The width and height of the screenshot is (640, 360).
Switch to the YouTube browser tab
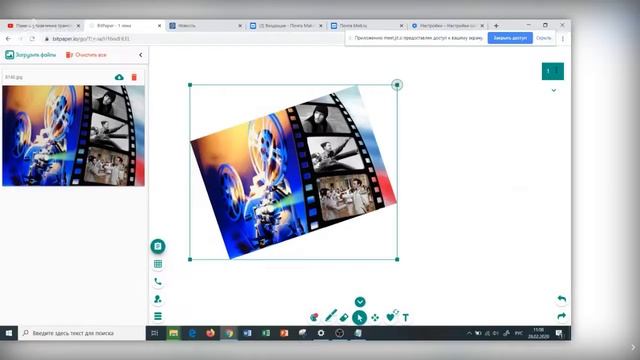pyautogui.click(x=44, y=26)
